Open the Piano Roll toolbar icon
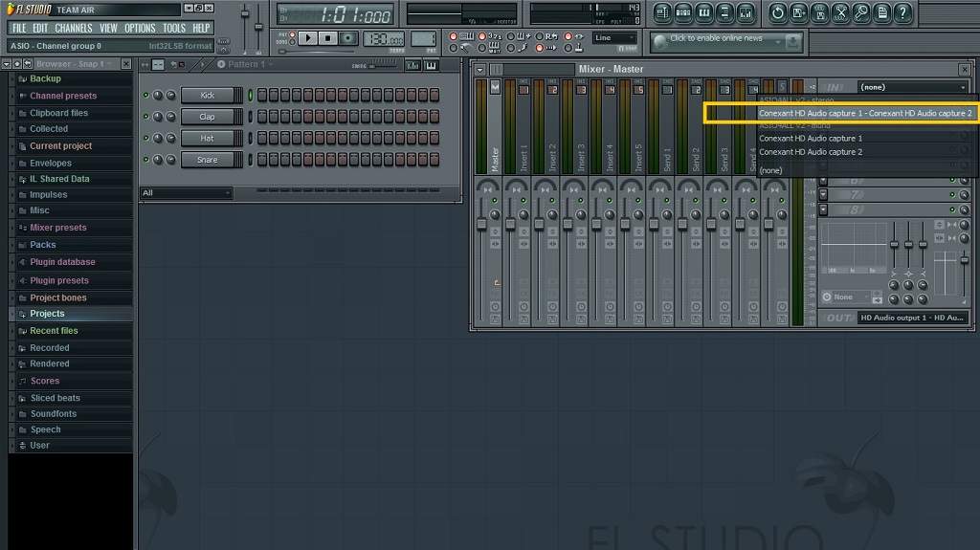Image resolution: width=980 pixels, height=550 pixels. tap(704, 12)
